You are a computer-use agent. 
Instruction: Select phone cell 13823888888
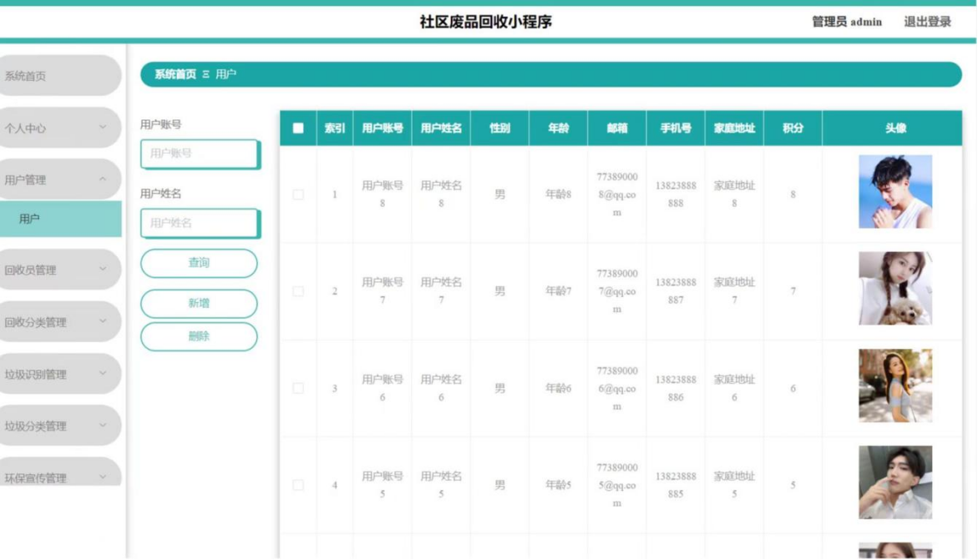point(676,194)
